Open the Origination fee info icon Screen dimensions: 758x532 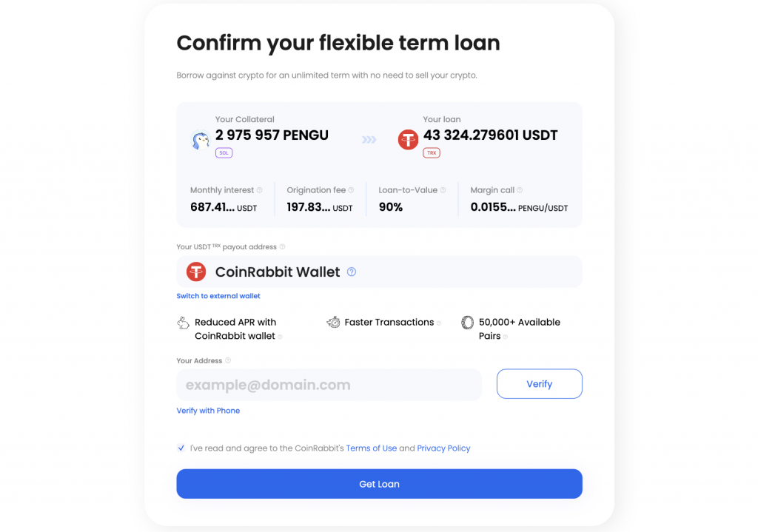click(351, 190)
